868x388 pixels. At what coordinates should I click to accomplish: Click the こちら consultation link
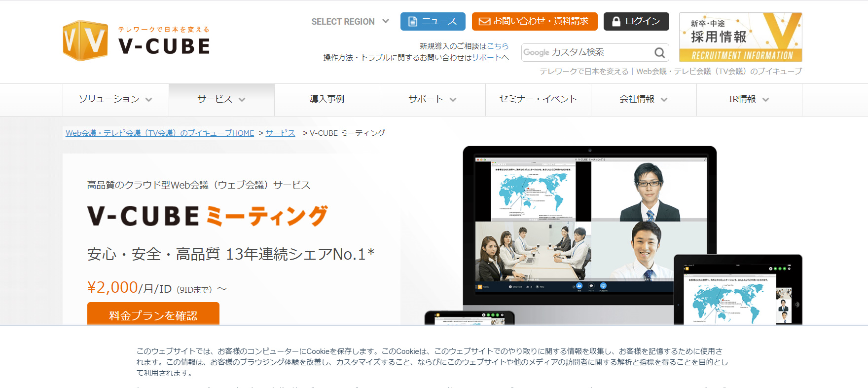pyautogui.click(x=498, y=46)
